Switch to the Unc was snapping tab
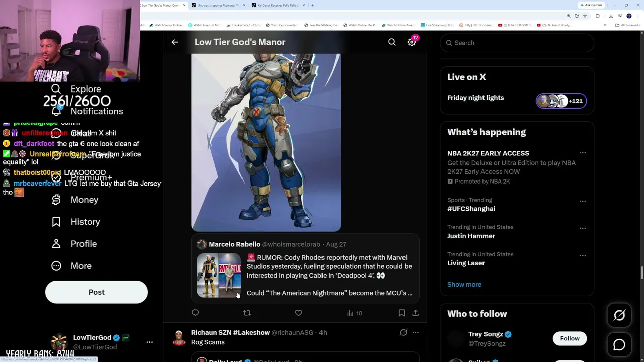This screenshot has height=362, width=644. tap(217, 5)
